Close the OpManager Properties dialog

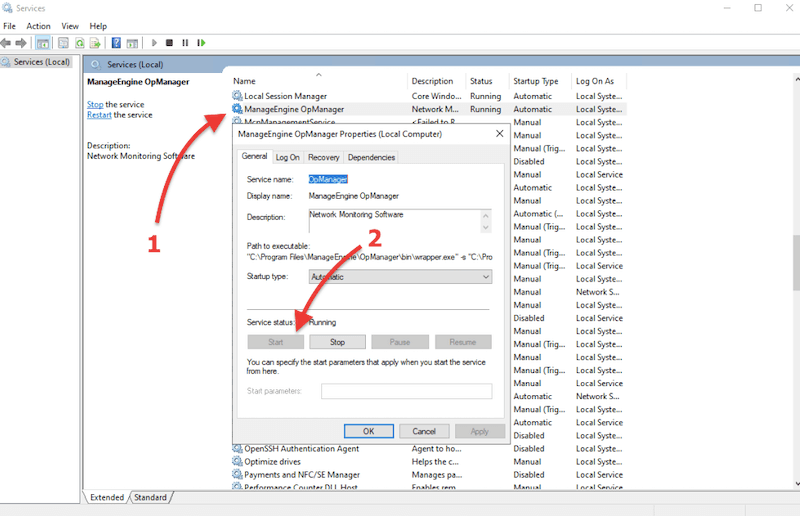coord(499,134)
